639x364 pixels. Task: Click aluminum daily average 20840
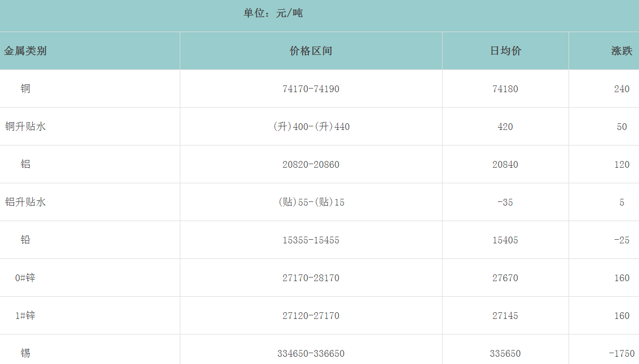coord(505,165)
